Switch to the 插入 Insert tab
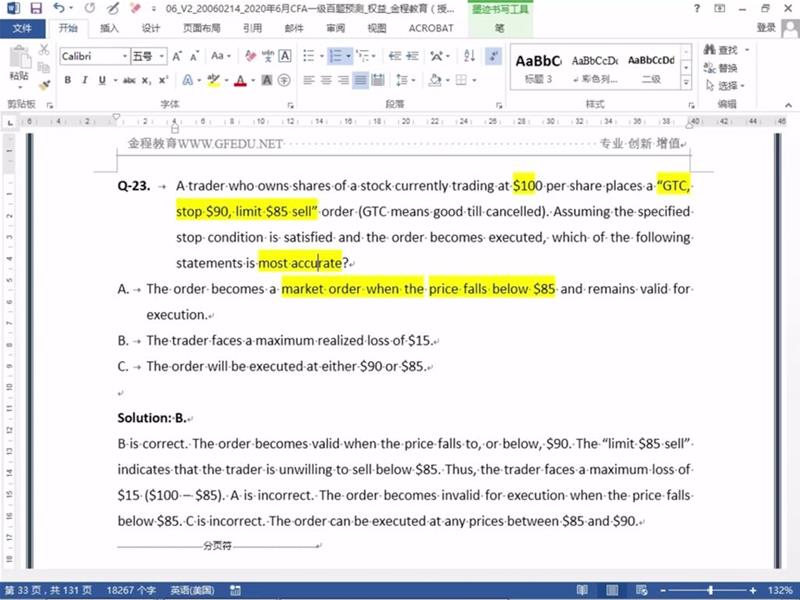 pos(109,29)
